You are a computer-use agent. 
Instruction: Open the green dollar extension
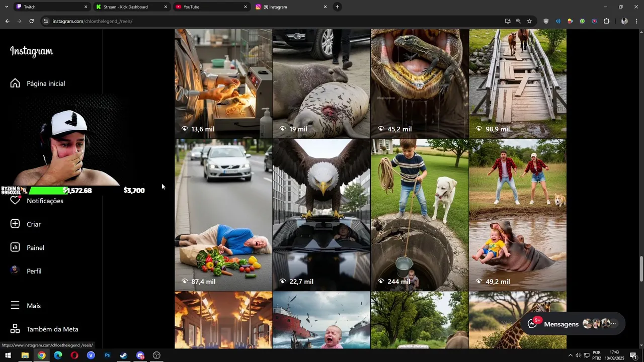tap(582, 21)
